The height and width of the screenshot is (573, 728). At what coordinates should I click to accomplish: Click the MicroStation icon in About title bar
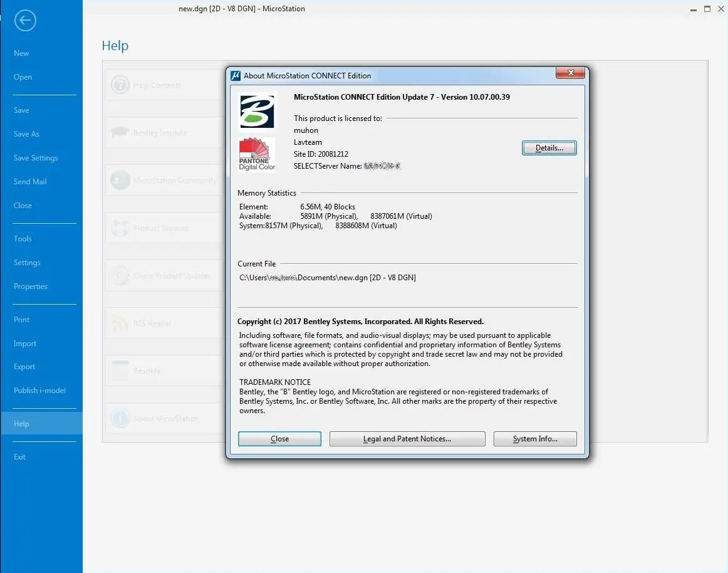tap(236, 76)
